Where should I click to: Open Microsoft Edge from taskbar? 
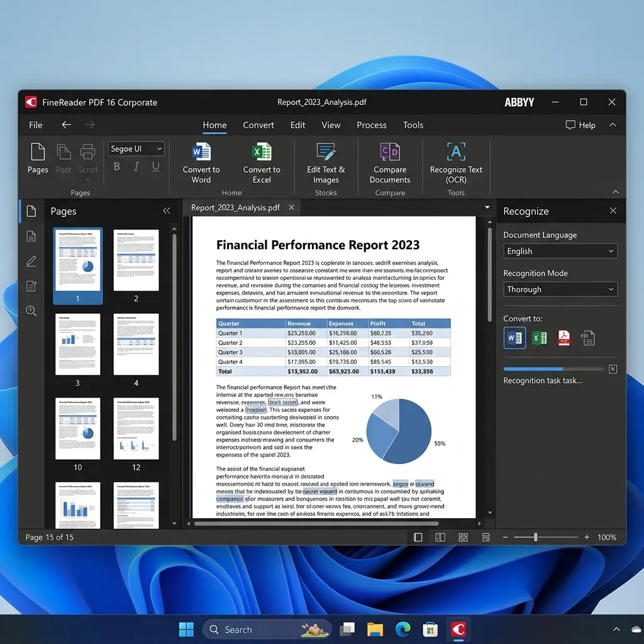pos(403,629)
